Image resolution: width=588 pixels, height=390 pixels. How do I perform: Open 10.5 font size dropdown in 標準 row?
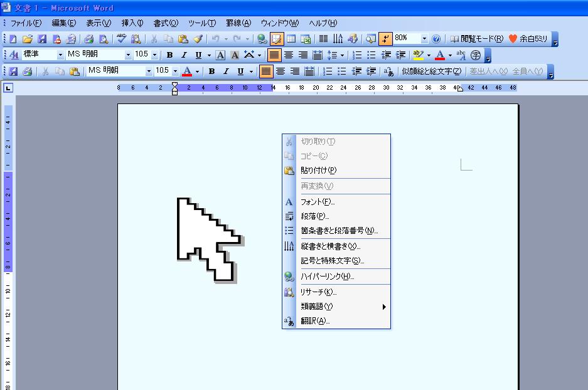pyautogui.click(x=154, y=55)
